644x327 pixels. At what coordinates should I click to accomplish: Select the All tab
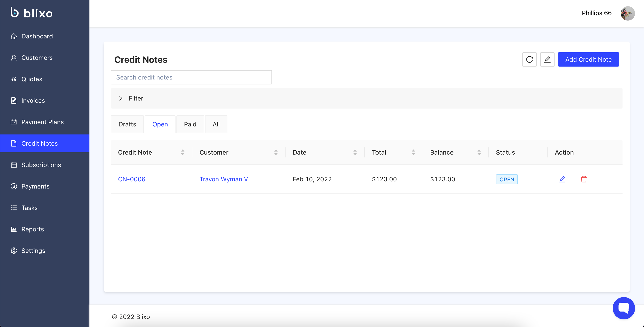point(216,124)
